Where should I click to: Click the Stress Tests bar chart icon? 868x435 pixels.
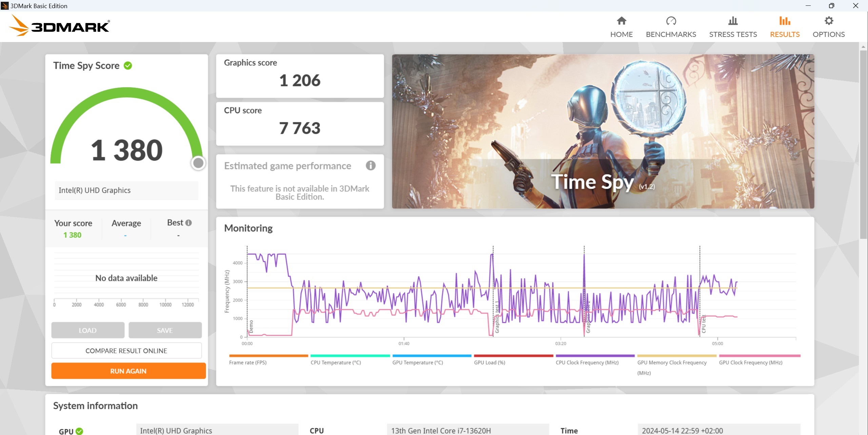click(733, 21)
